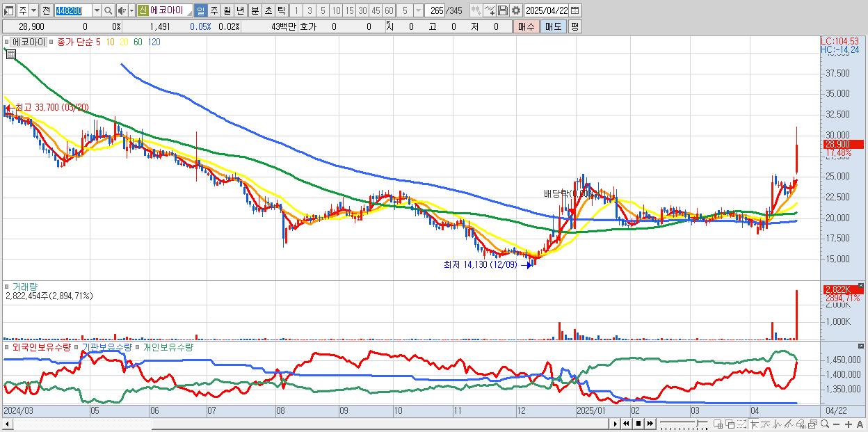Click the drawing pencil lines icon at bottom
Viewport: 868px width, 432px height.
[x=789, y=424]
